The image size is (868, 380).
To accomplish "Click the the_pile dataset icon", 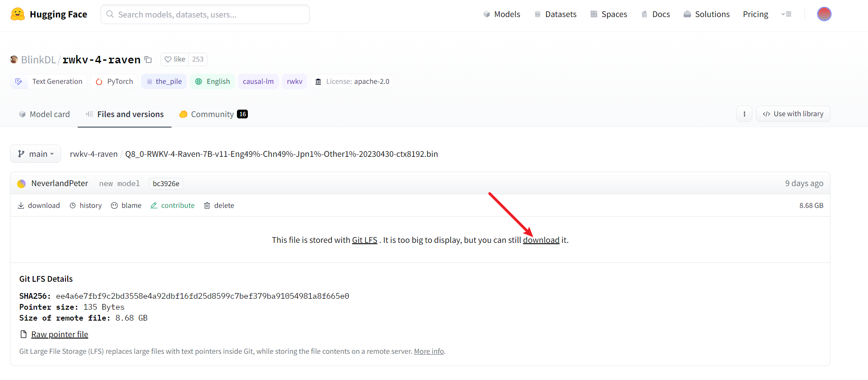I will [x=150, y=82].
